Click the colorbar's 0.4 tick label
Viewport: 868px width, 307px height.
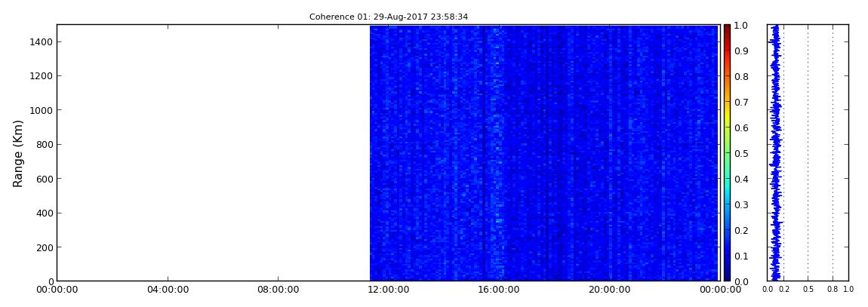pyautogui.click(x=740, y=180)
